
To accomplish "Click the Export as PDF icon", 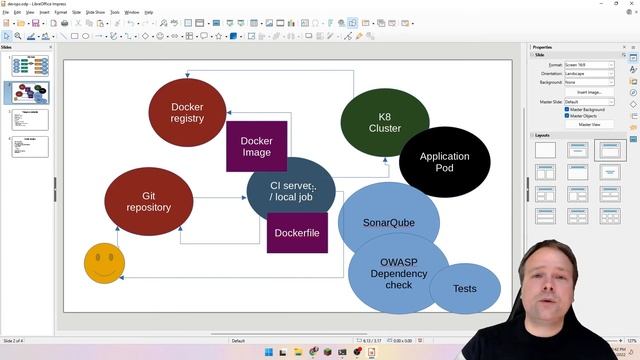I will 53,23.
